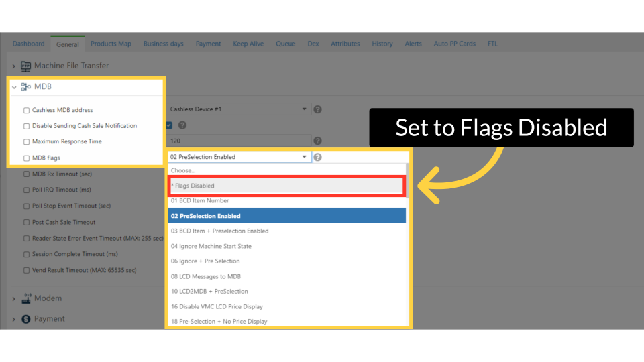
Task: Collapse the MDB section chevron
Action: pos(14,87)
